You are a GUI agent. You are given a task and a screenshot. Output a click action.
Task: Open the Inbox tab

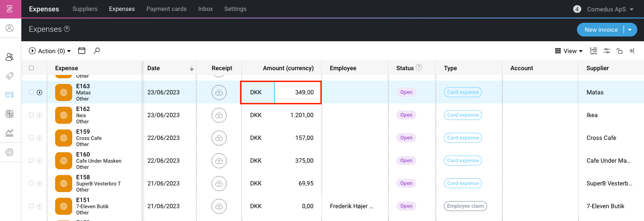pyautogui.click(x=205, y=9)
